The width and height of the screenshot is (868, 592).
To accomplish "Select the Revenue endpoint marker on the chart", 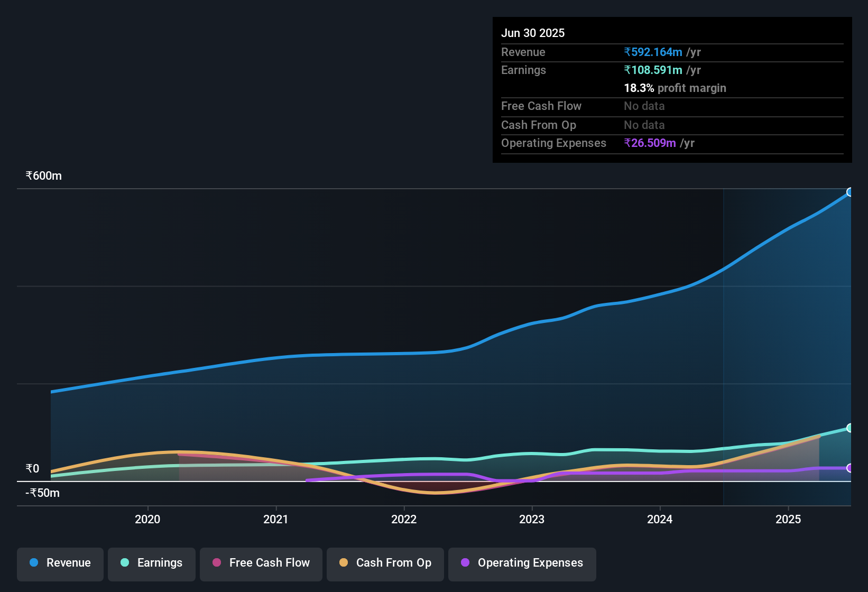I will coord(850,192).
